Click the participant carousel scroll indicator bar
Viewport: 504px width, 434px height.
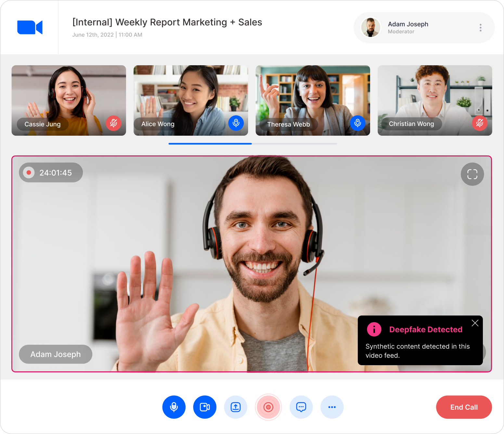tap(252, 143)
